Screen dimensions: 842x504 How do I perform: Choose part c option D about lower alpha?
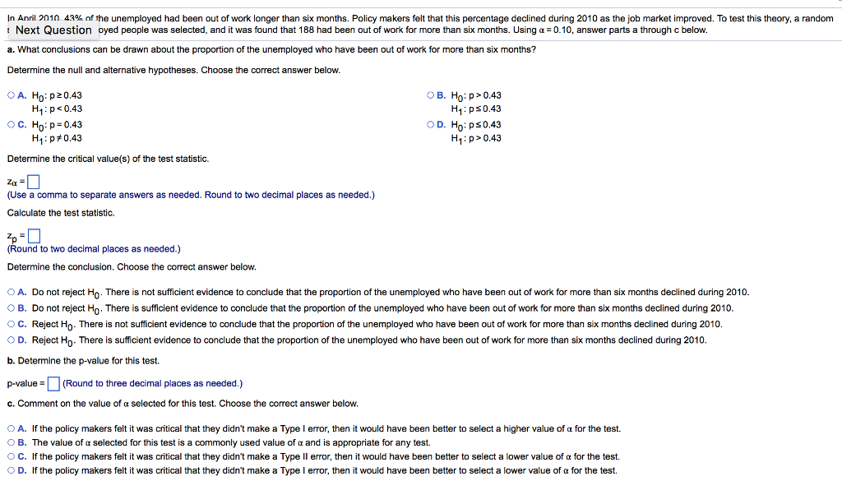11,470
